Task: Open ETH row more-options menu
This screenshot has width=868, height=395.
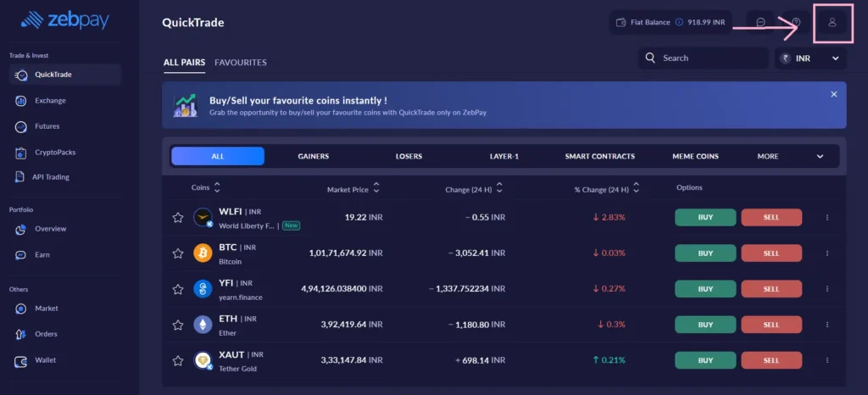Action: tap(827, 325)
